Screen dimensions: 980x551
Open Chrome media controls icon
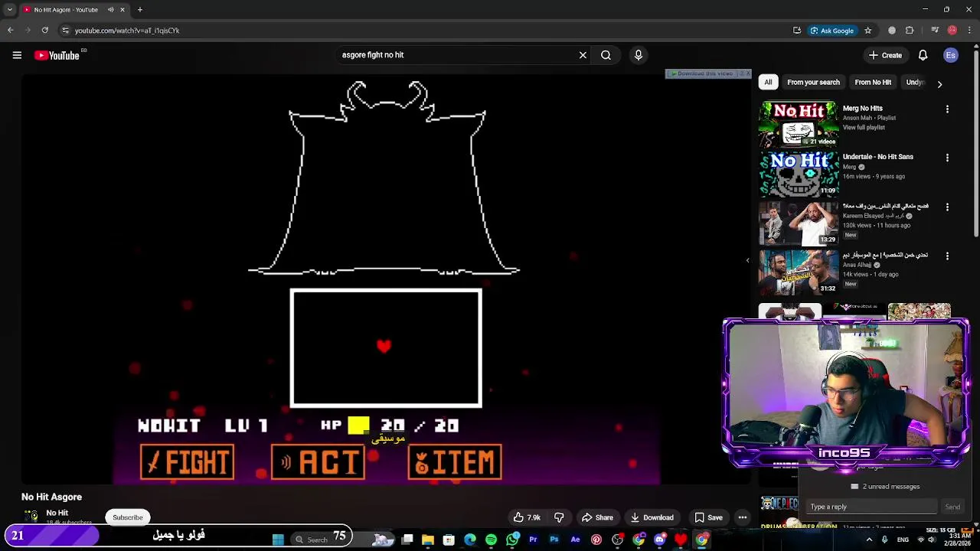(935, 31)
